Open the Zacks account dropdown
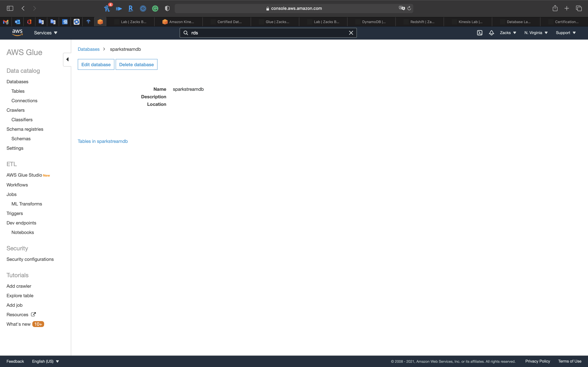This screenshot has width=588, height=367. (x=508, y=33)
